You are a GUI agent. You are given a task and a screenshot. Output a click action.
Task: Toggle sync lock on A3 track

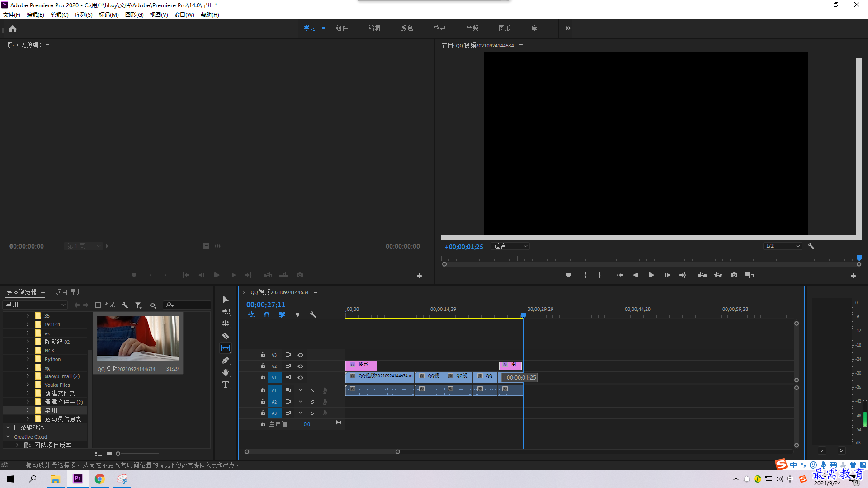288,413
